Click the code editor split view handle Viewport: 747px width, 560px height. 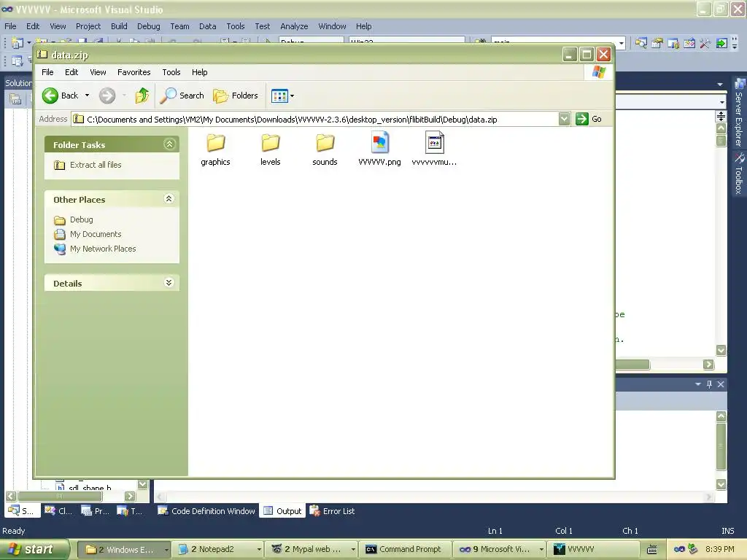pos(721,116)
